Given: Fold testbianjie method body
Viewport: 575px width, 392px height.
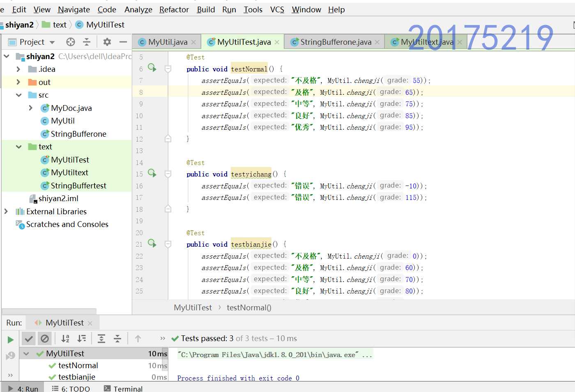Looking at the screenshot, I should [x=168, y=244].
